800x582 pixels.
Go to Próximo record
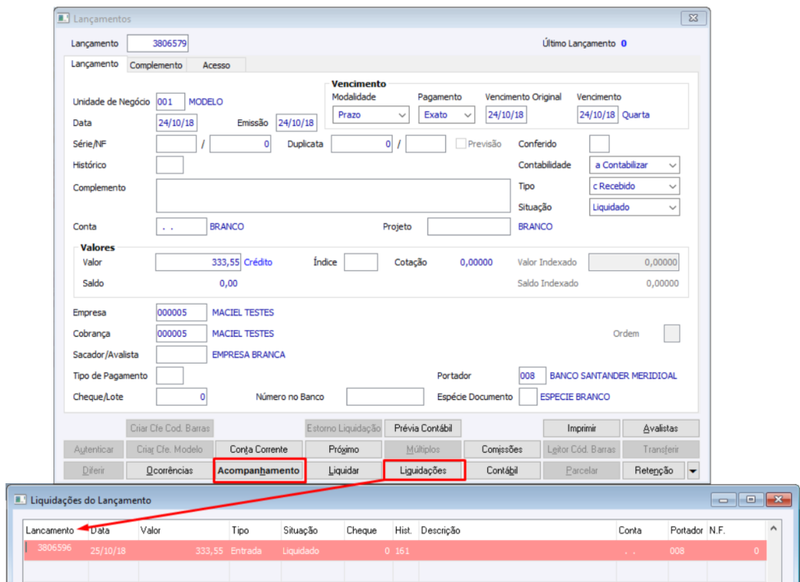tap(343, 449)
